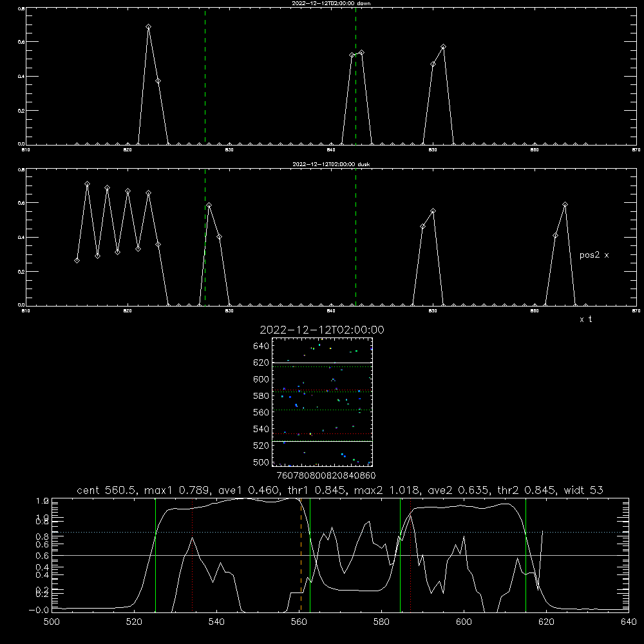Screen dimensions: 644x644
Task: Click the left green dashed line in the dawn plot
Action: [x=205, y=76]
